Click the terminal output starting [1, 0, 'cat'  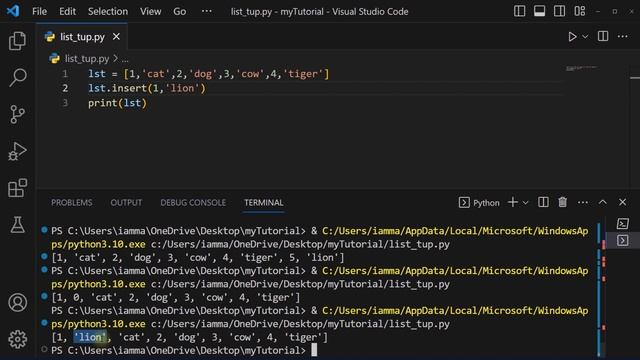point(176,298)
